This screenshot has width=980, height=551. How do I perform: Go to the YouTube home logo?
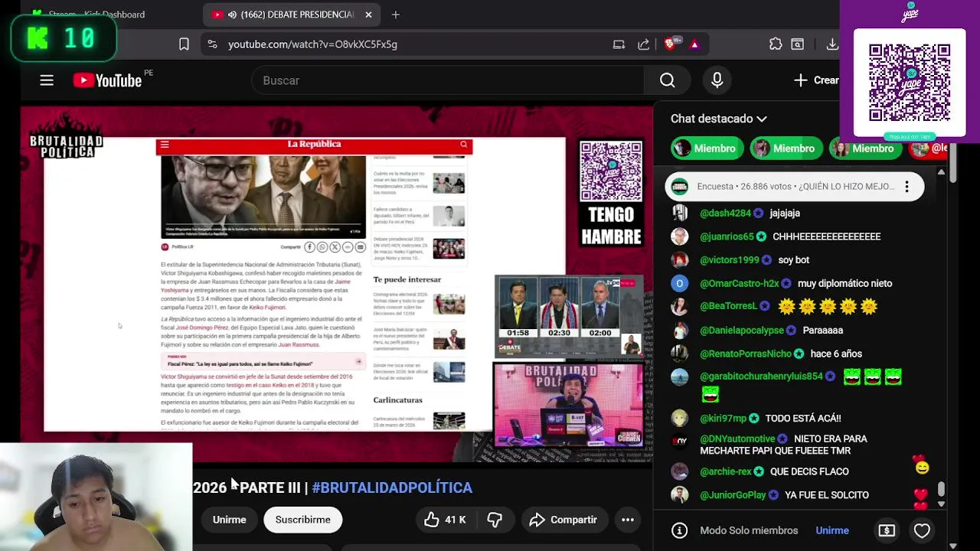point(107,80)
